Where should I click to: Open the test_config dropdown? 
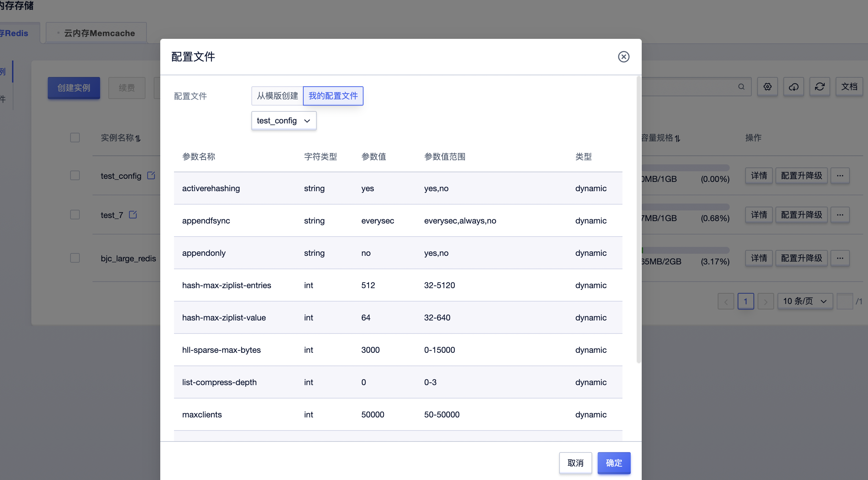point(284,121)
